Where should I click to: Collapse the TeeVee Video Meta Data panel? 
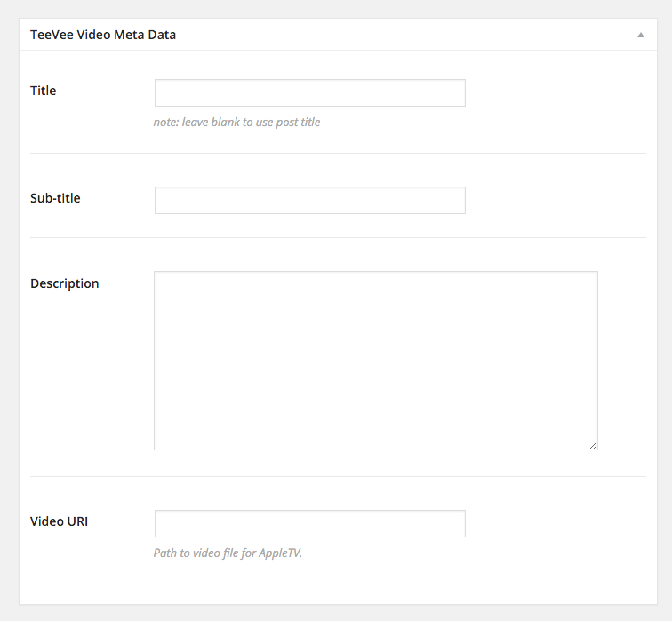[640, 36]
